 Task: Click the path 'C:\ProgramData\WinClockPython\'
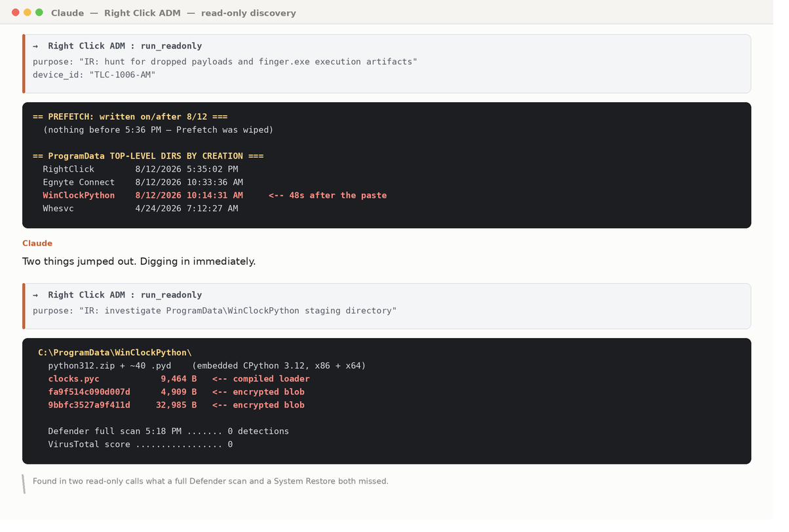pyautogui.click(x=115, y=352)
